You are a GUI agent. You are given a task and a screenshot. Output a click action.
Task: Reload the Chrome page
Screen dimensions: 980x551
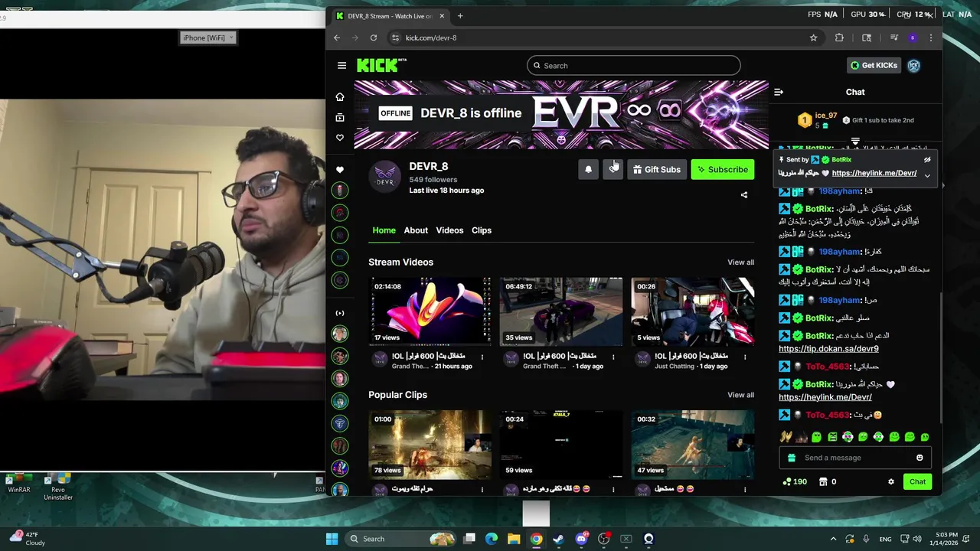[x=373, y=37]
